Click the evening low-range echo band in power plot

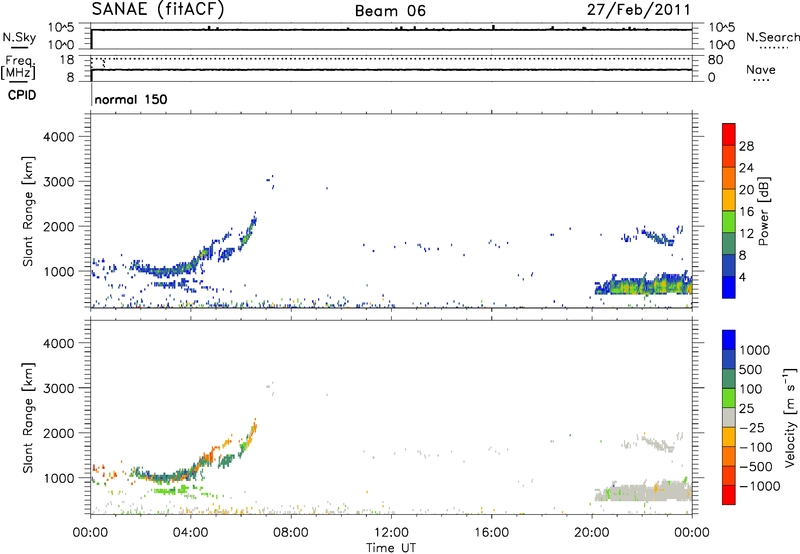click(644, 285)
